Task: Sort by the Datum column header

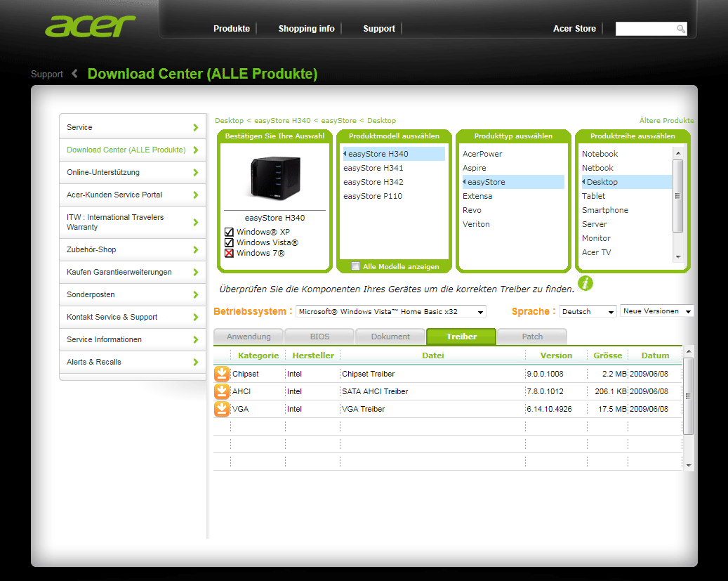Action: tap(655, 355)
